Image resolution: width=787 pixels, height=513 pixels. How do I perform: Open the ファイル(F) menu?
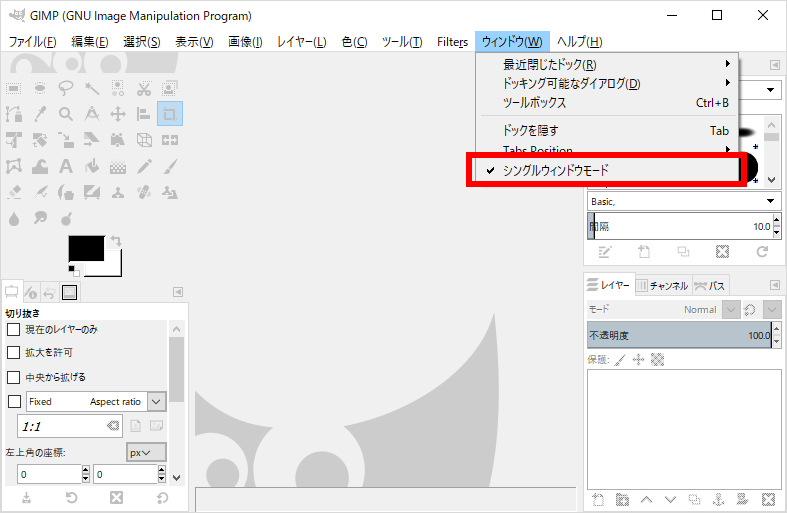33,42
